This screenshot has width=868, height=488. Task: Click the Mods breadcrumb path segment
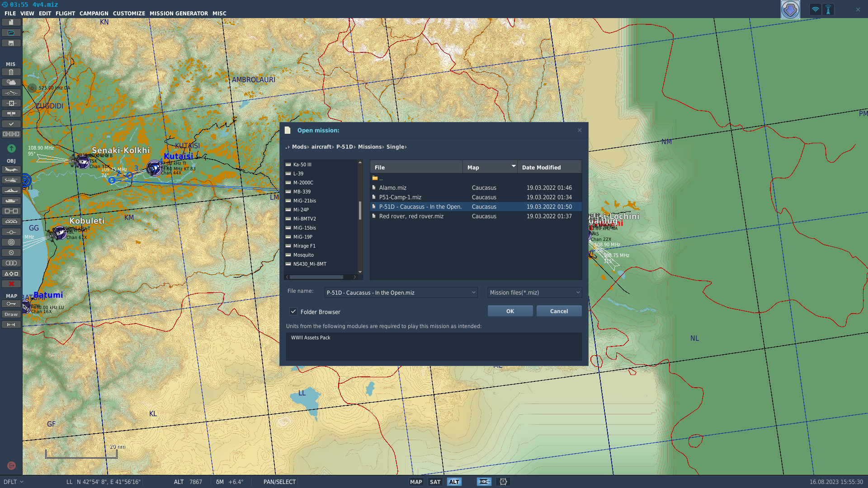[299, 147]
